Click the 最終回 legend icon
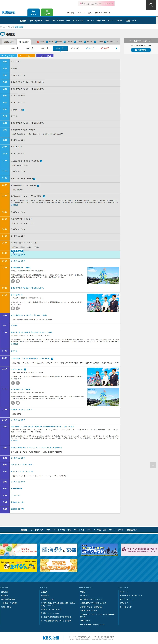Screen dimensions: 158x644 56,42
